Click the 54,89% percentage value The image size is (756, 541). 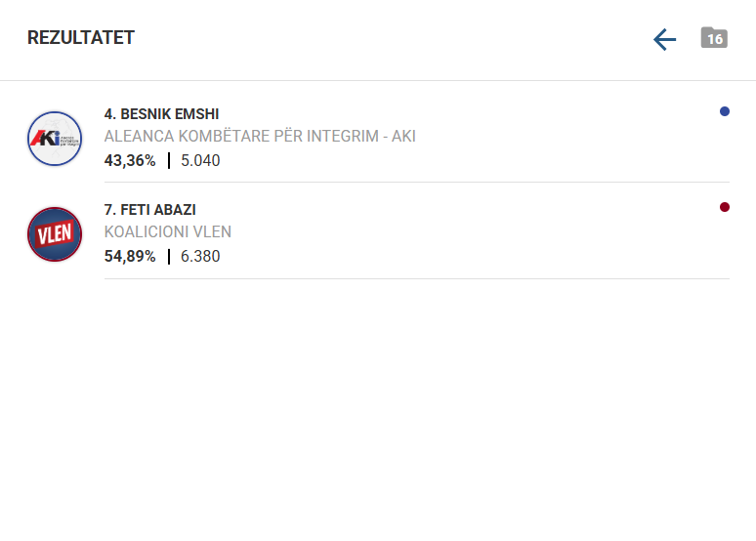130,257
